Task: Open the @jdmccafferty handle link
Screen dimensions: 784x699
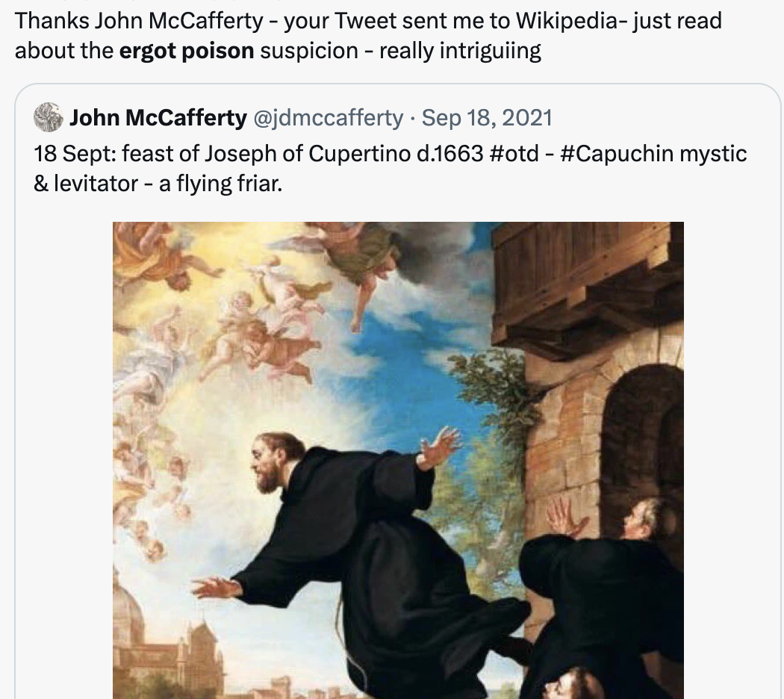Action: (x=329, y=118)
